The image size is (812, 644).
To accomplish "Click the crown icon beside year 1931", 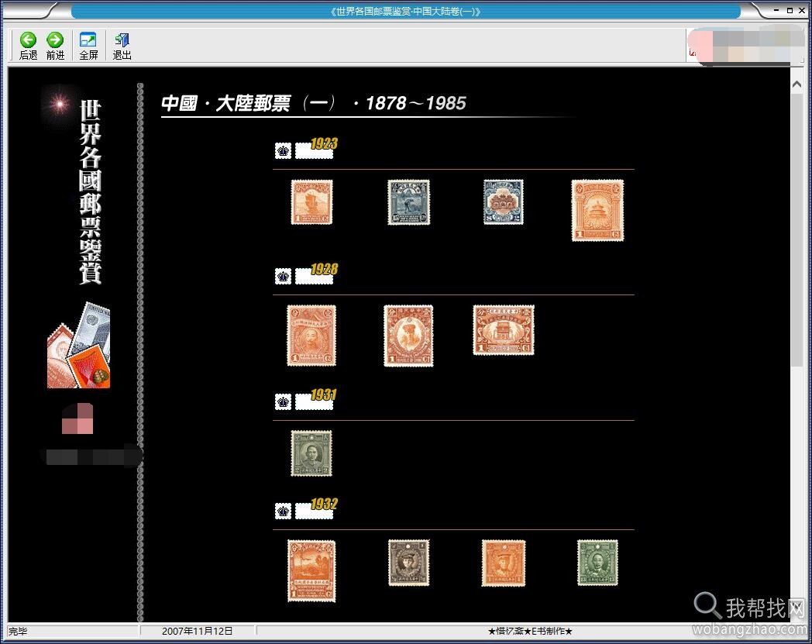I will coord(284,401).
